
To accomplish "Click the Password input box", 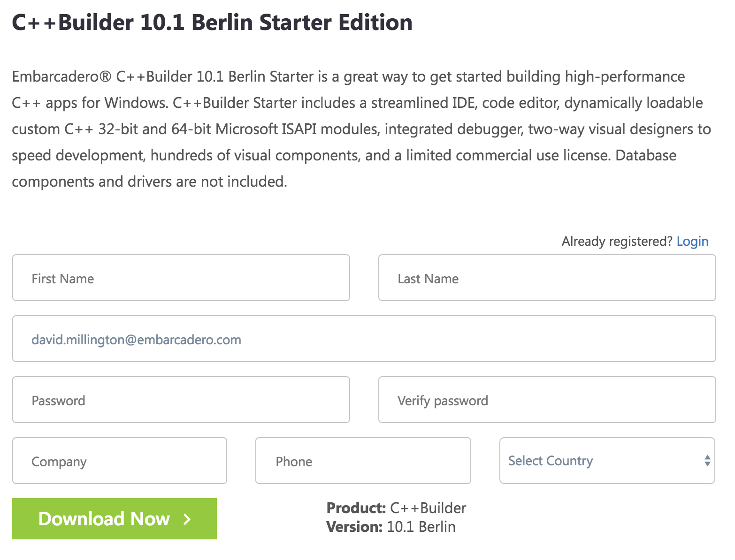I will tap(181, 400).
